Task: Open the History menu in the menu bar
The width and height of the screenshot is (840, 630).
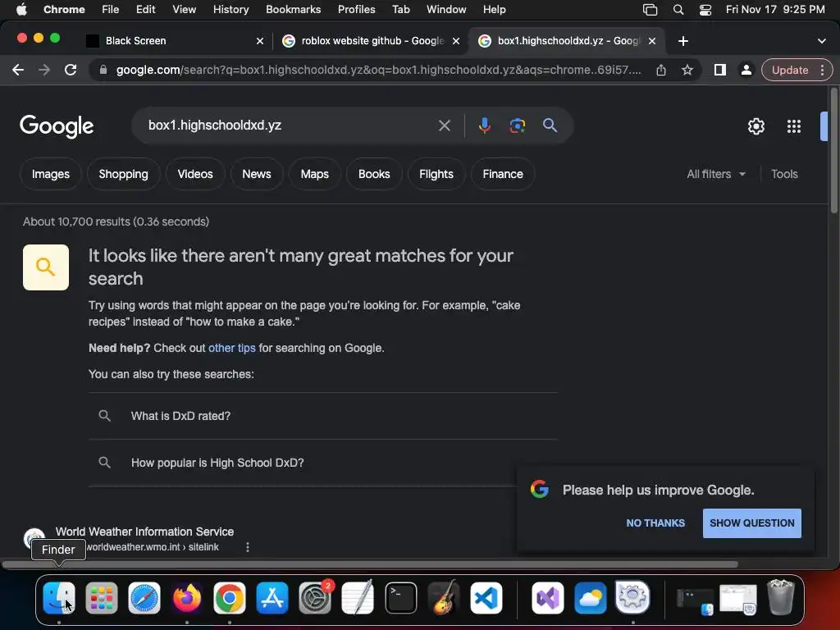Action: point(231,10)
